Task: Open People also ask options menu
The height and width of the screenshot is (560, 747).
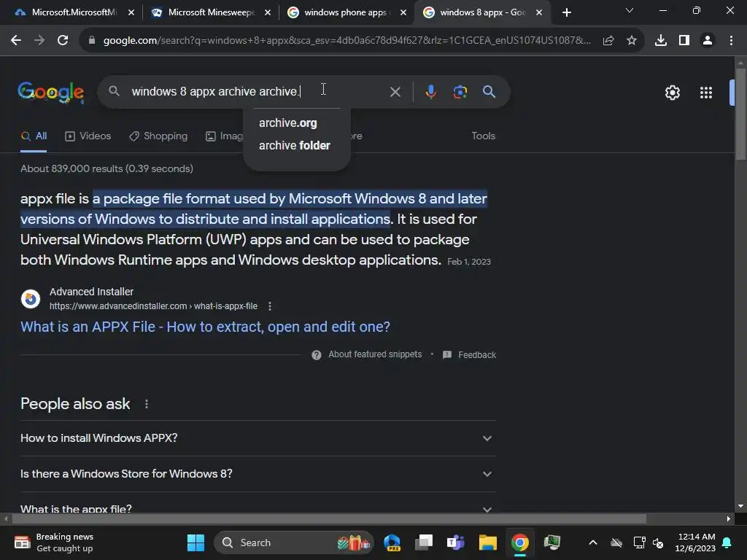Action: point(146,404)
